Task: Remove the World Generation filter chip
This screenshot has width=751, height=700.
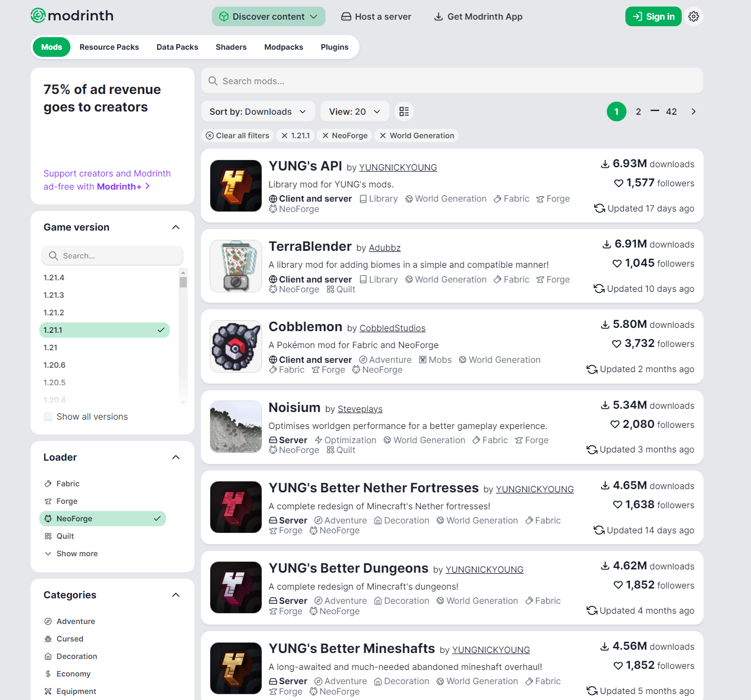Action: pyautogui.click(x=417, y=136)
